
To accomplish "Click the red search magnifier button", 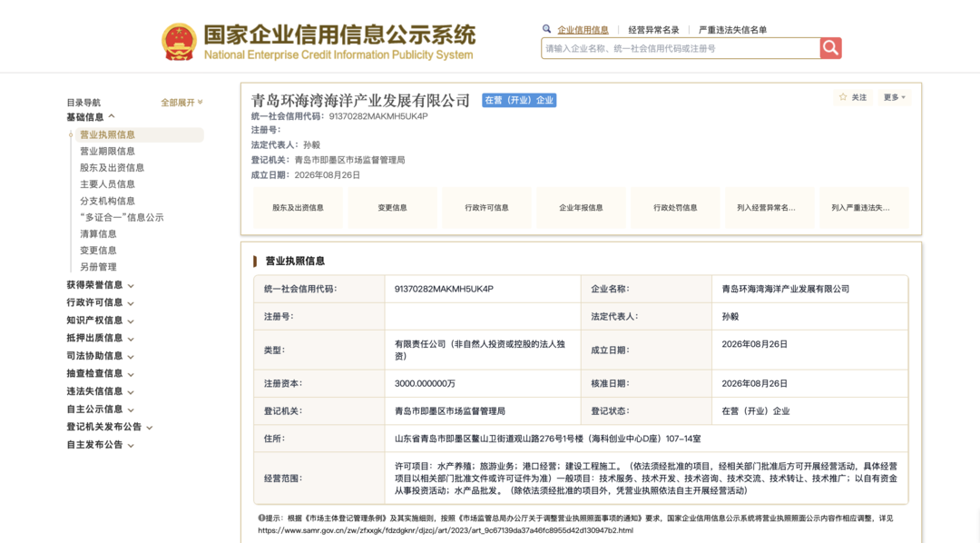I will (830, 48).
